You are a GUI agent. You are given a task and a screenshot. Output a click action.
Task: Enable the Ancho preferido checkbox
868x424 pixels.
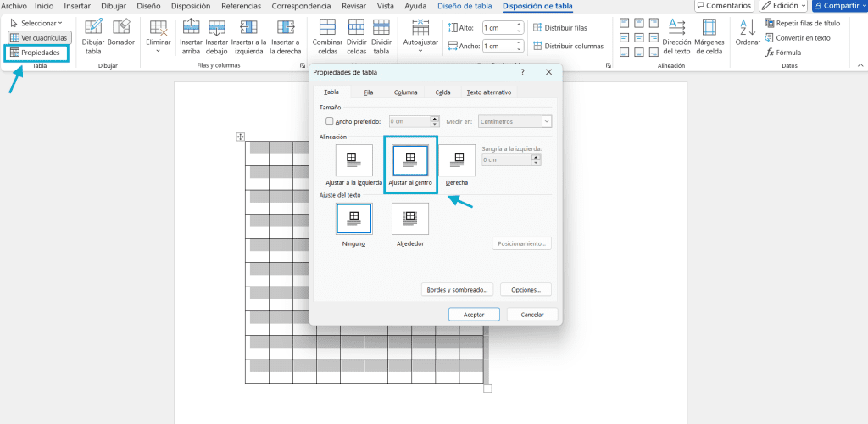[x=330, y=121]
